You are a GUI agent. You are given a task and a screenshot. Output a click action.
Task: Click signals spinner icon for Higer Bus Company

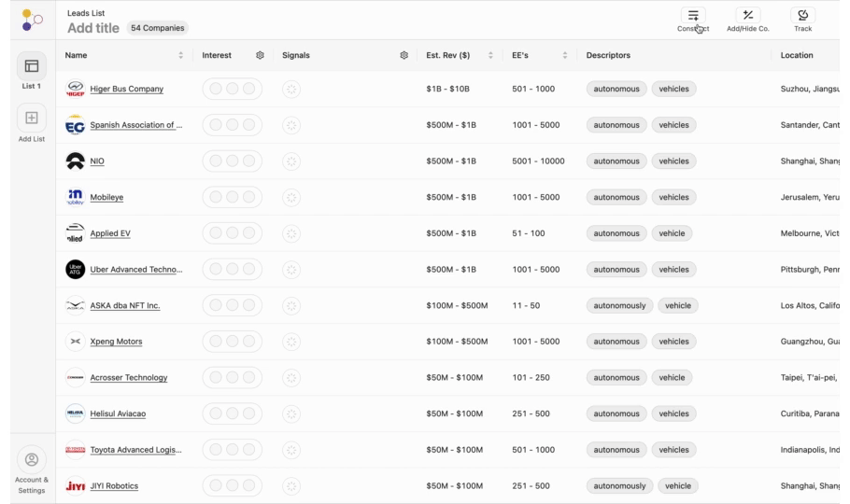click(291, 89)
